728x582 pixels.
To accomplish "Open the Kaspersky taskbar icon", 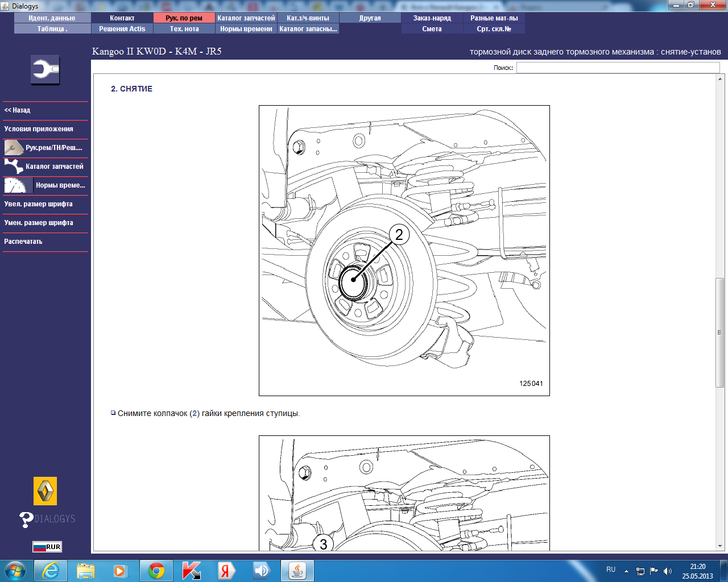I will pos(191,571).
